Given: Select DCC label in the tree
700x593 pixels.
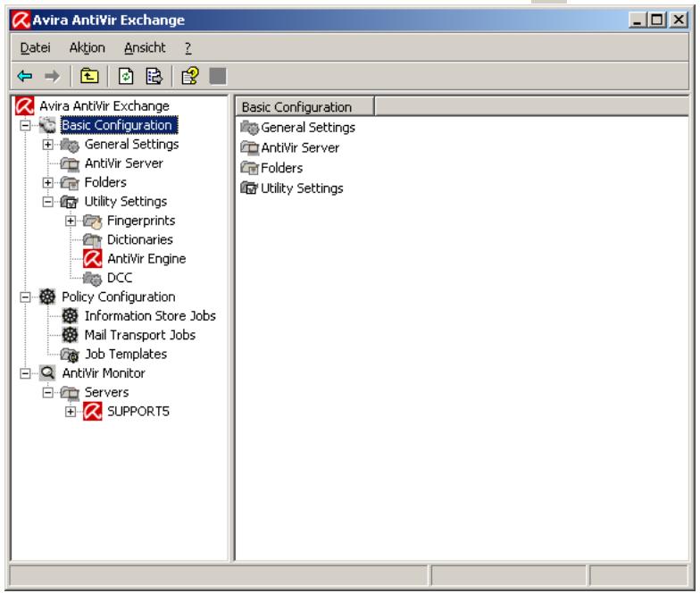Looking at the screenshot, I should click(120, 278).
